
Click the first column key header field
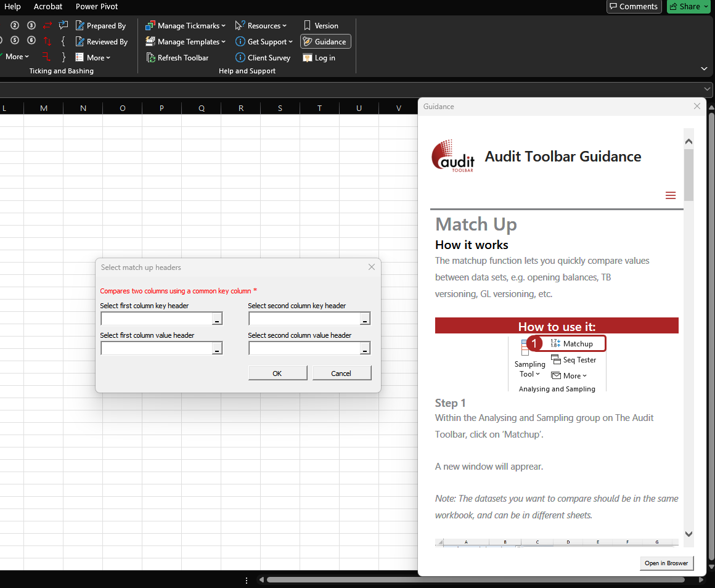coord(156,319)
